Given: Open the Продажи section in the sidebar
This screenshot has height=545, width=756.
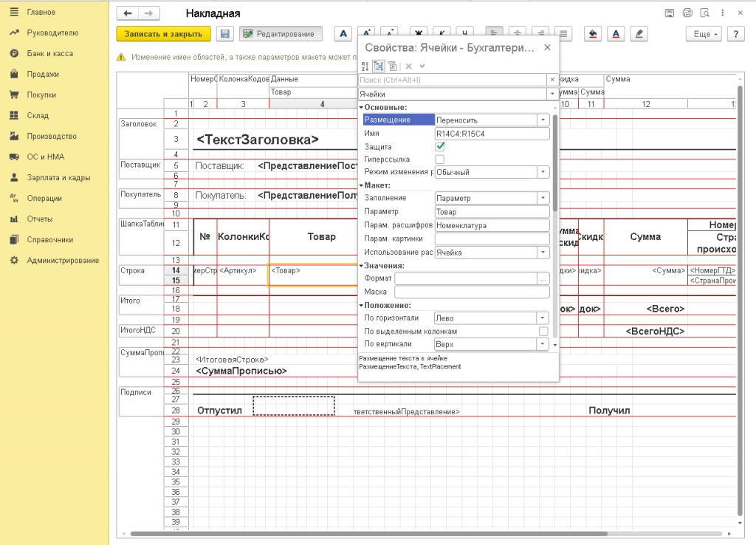Looking at the screenshot, I should point(42,74).
